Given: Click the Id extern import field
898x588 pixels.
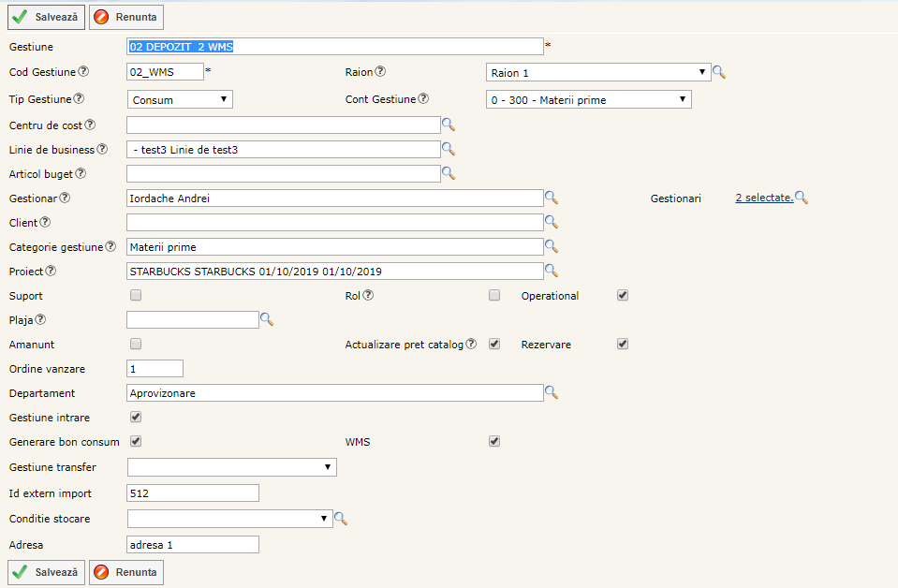Looking at the screenshot, I should click(192, 493).
